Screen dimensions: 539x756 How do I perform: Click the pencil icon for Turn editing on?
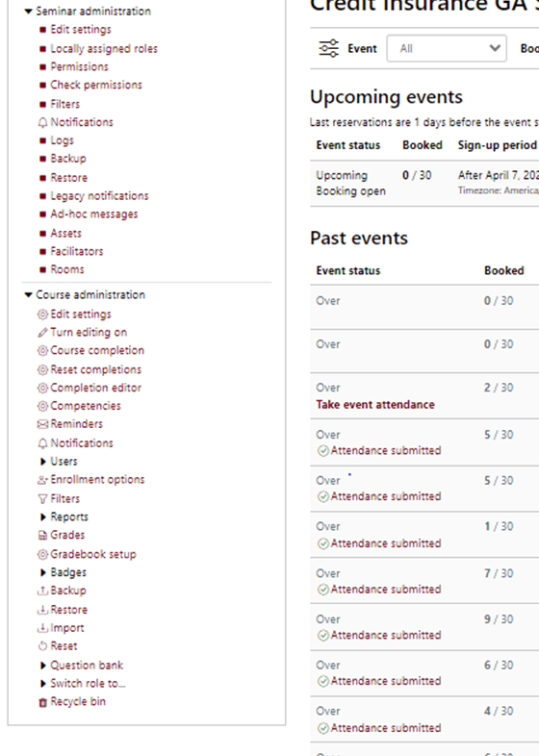43,332
